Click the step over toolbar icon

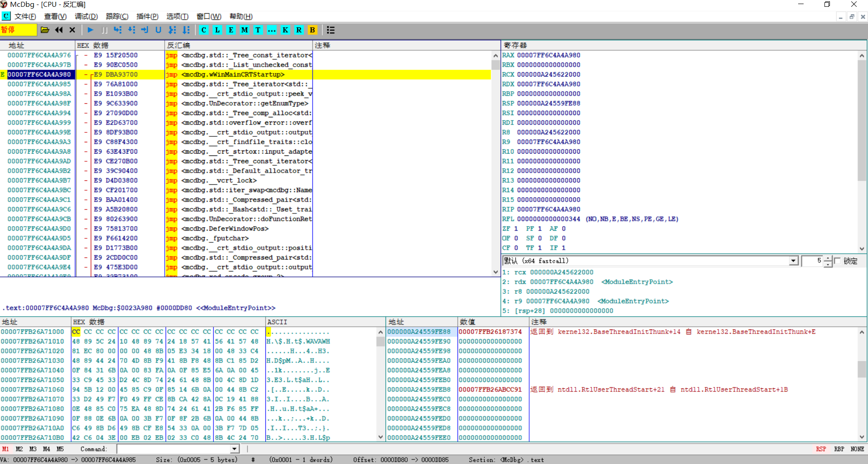[x=132, y=30]
